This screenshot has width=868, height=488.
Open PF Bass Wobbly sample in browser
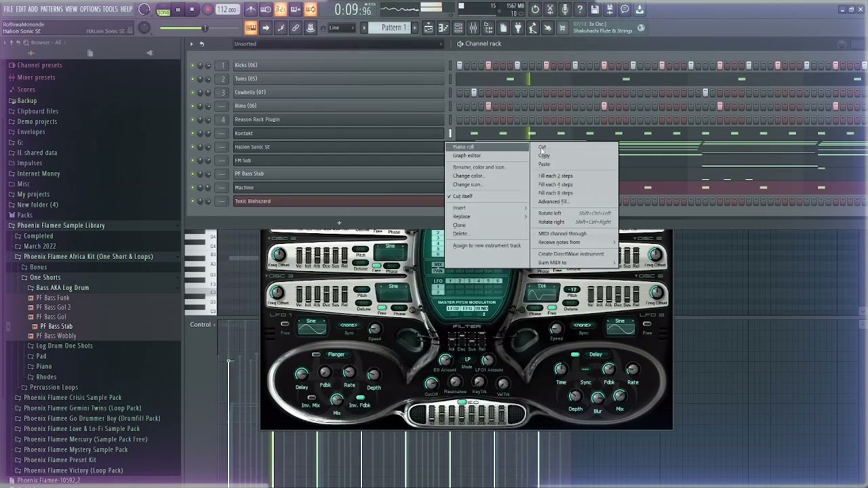point(56,335)
